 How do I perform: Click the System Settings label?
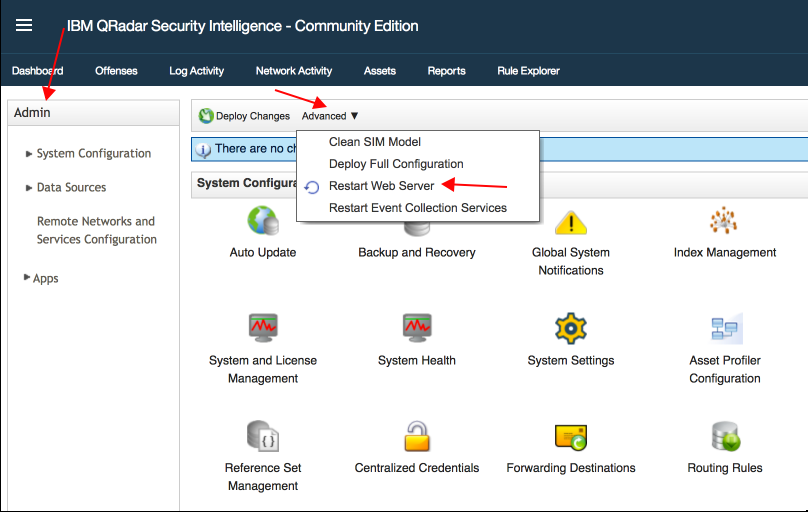pyautogui.click(x=570, y=361)
